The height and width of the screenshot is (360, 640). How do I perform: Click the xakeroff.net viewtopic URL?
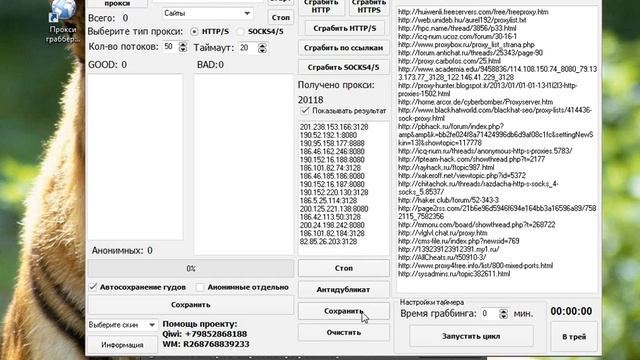click(462, 176)
